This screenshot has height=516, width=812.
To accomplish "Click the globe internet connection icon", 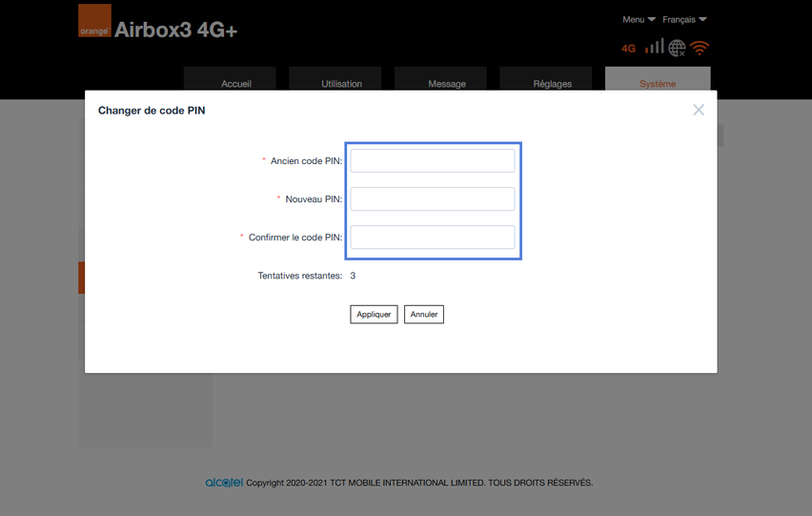I will [678, 48].
